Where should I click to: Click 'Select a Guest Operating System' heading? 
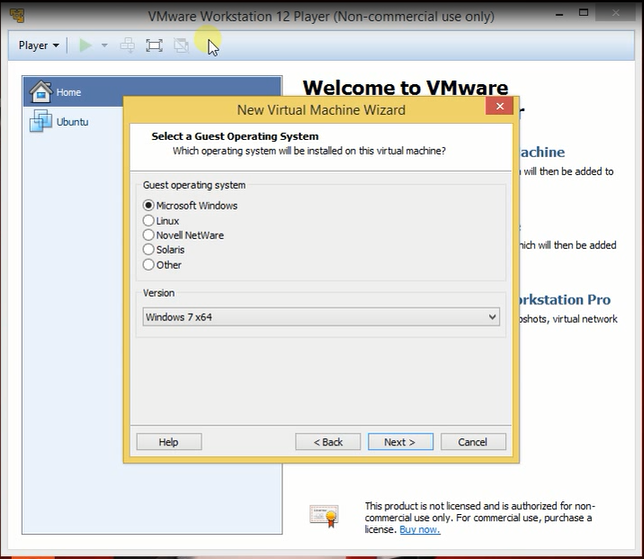click(235, 136)
